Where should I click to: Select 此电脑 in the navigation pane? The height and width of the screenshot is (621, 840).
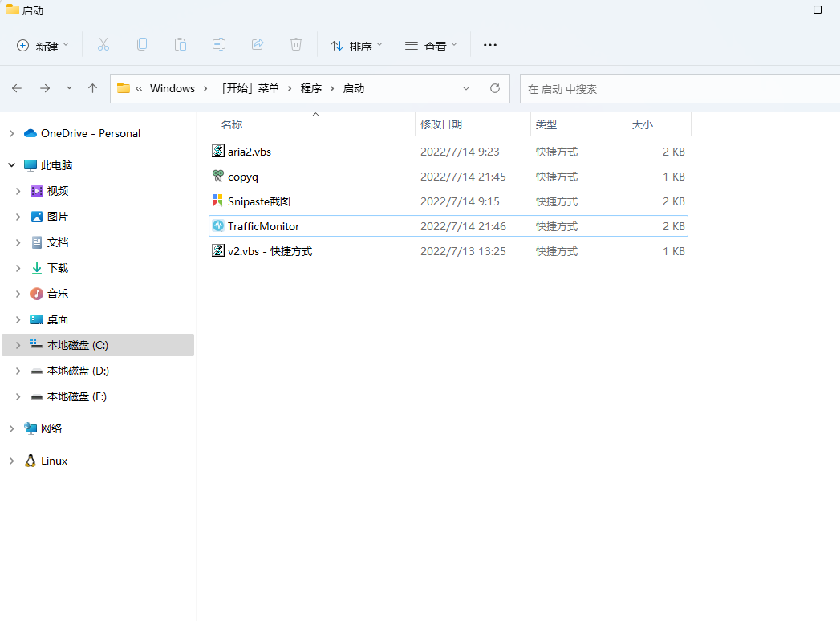point(56,165)
